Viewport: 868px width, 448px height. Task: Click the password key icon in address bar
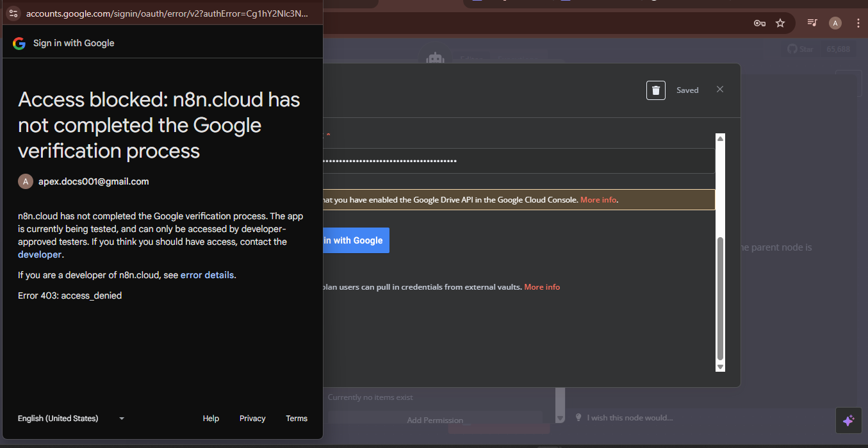pyautogui.click(x=760, y=23)
